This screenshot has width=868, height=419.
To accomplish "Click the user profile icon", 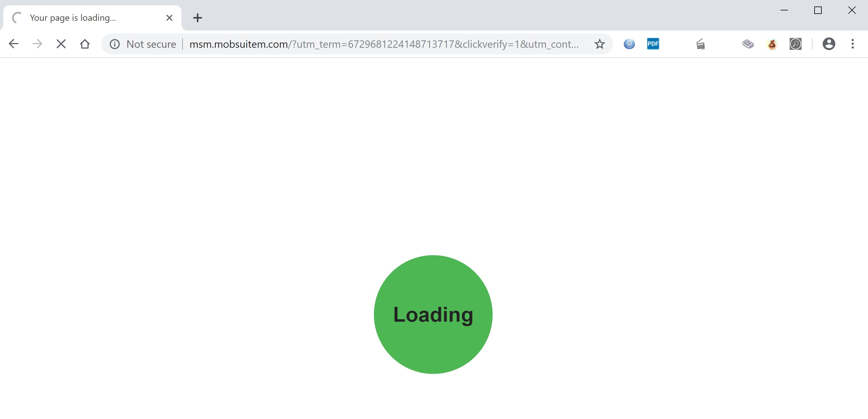I will tap(829, 44).
